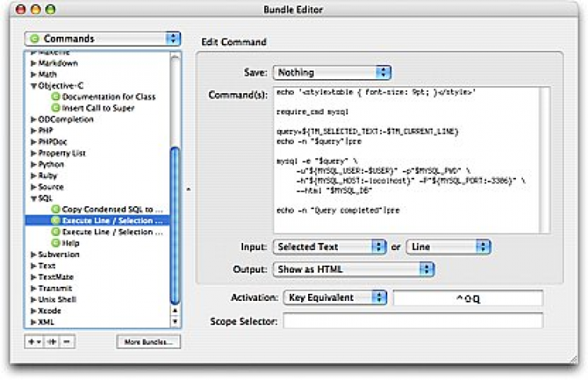Select Insert Call to Super command
Viewport: 588px width, 380px height.
click(98, 108)
